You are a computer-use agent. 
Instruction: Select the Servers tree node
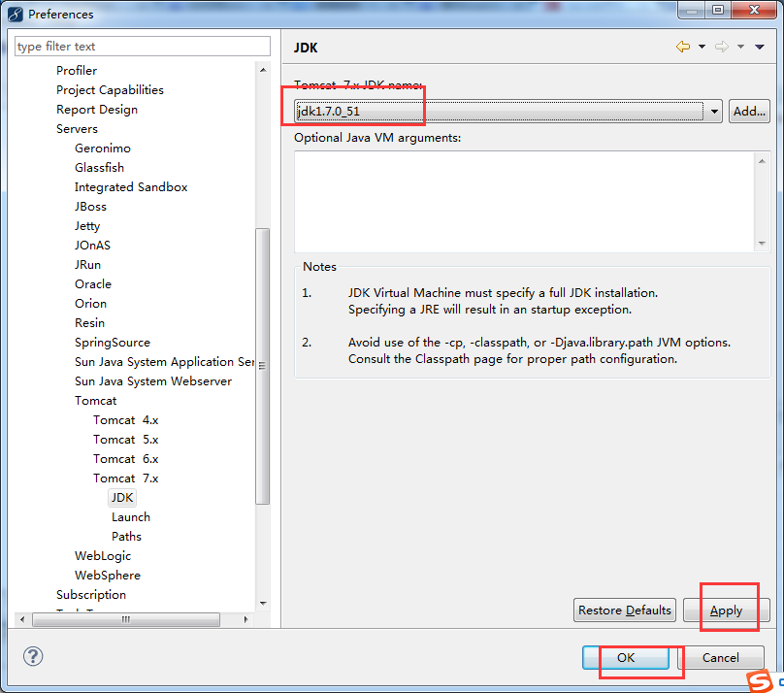coord(77,129)
